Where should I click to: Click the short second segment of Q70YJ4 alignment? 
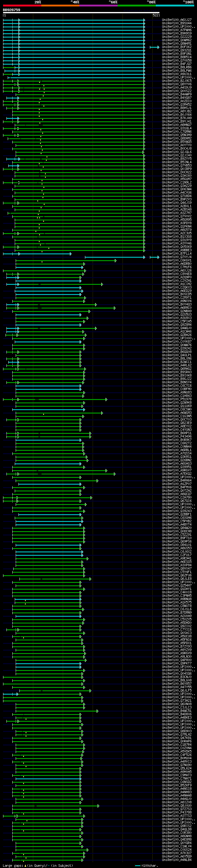click(155, 257)
